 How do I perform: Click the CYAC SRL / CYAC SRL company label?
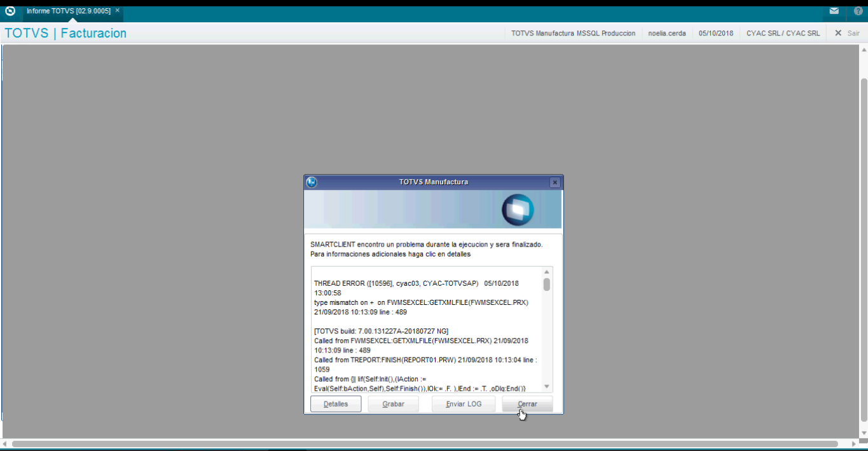tap(783, 33)
